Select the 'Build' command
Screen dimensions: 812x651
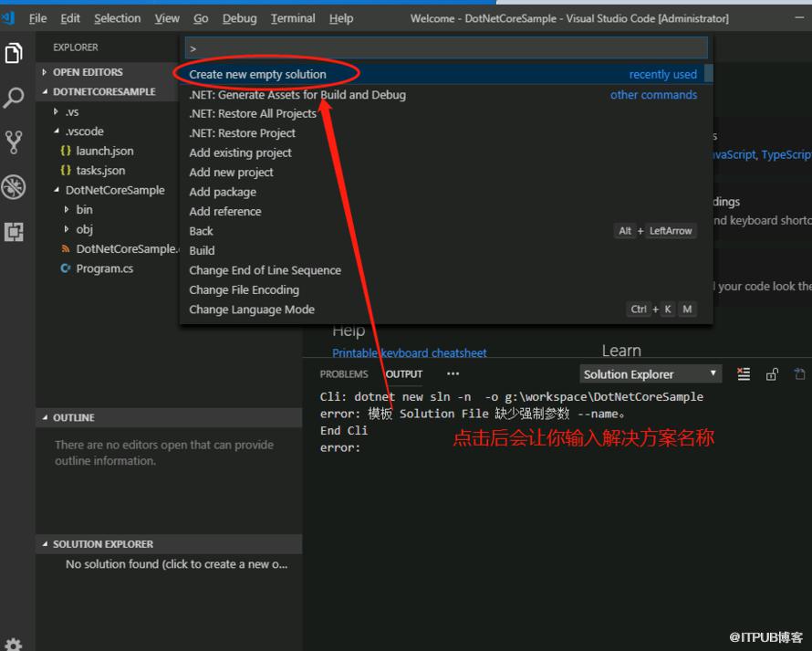tap(446, 250)
